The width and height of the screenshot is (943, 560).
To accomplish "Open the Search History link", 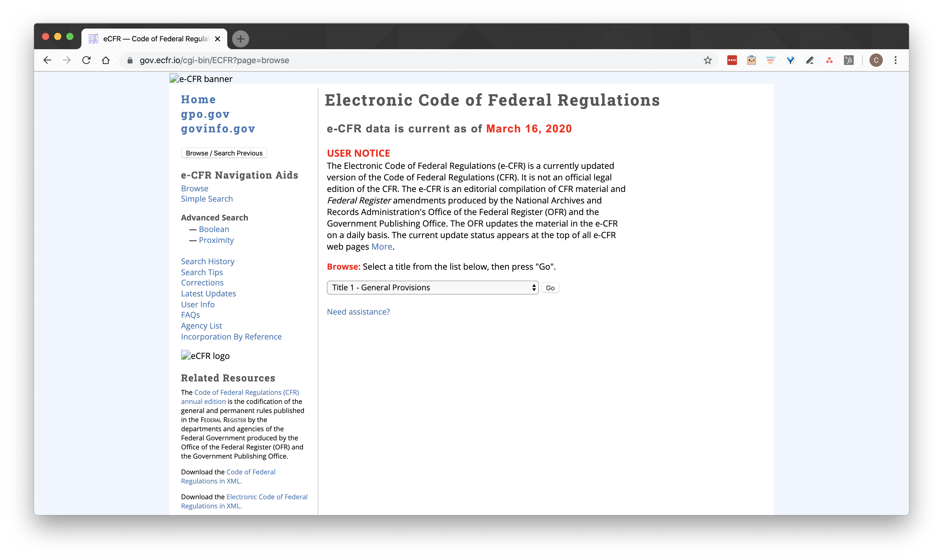I will pyautogui.click(x=207, y=261).
